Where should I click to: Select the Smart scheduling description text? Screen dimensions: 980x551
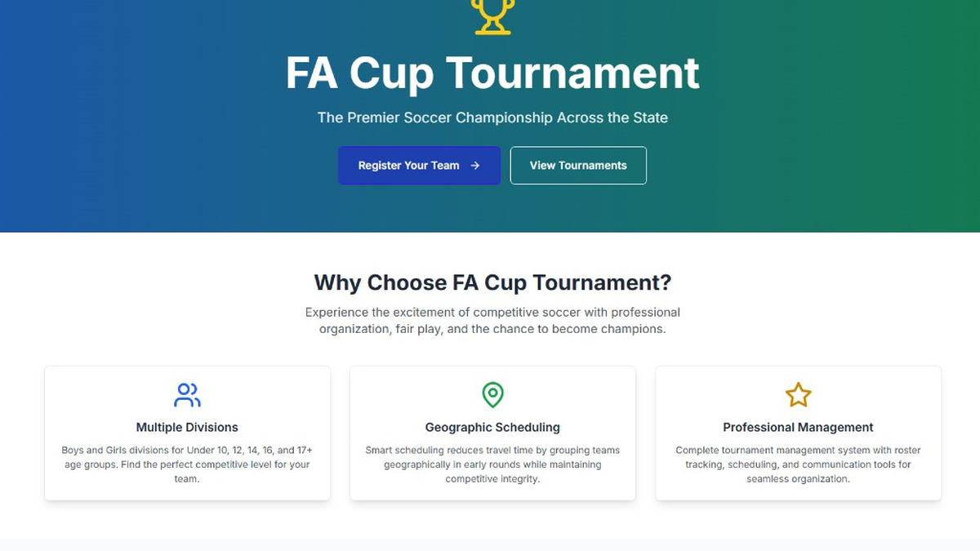click(492, 464)
